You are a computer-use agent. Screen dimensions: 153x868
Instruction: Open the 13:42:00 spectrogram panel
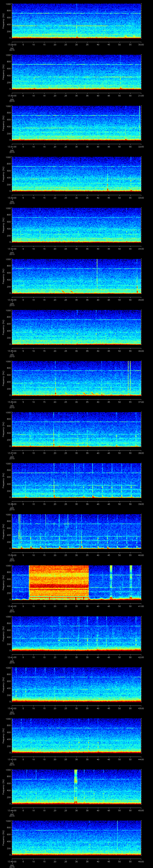click(x=76, y=685)
